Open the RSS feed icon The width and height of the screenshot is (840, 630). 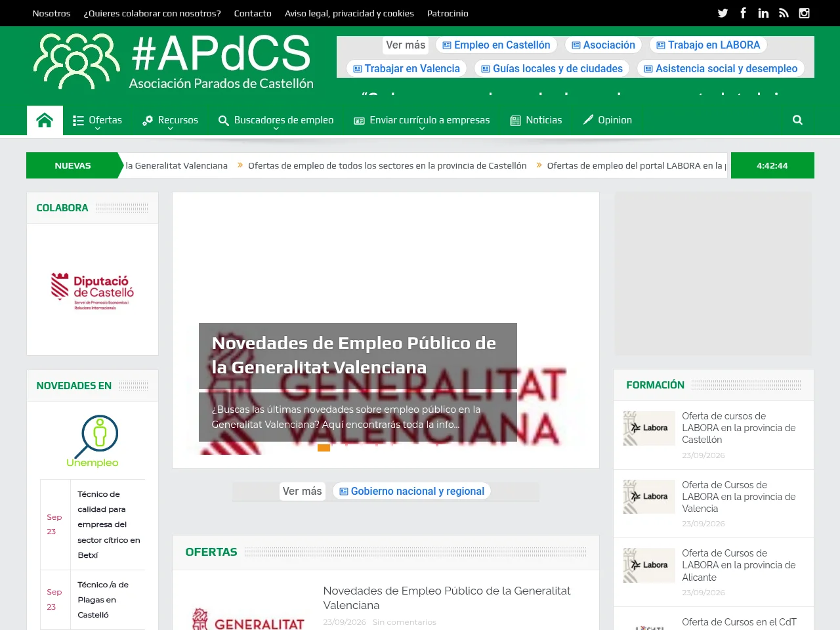(784, 13)
